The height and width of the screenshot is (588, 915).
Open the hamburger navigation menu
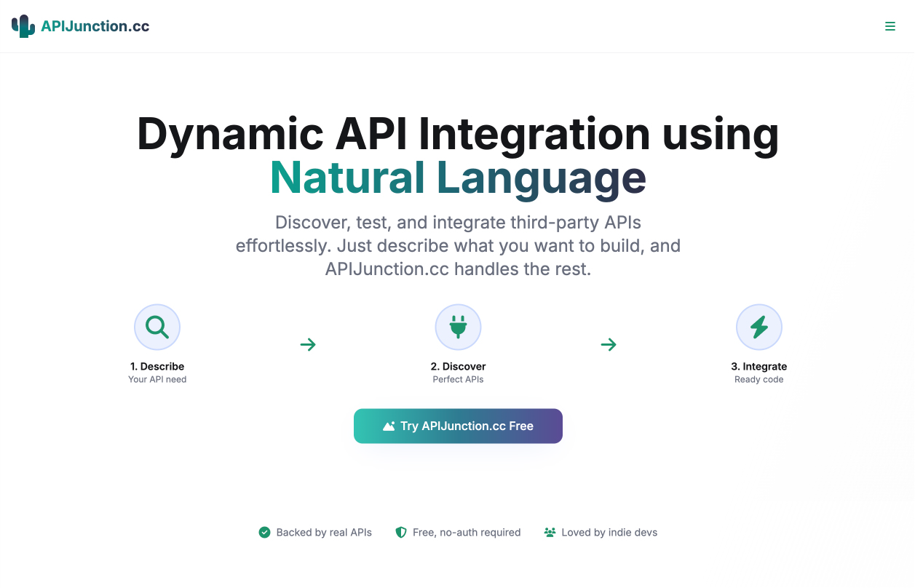pos(890,26)
